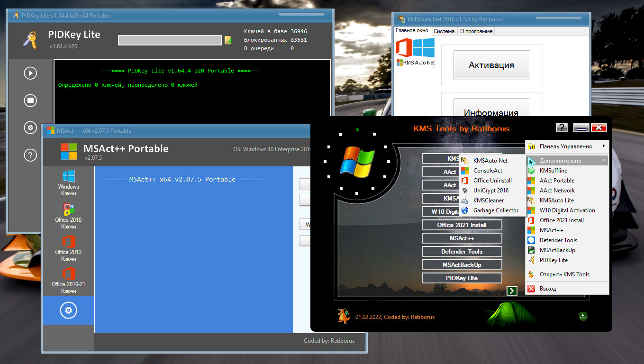Select Открыть KMS Tools menu entry
This screenshot has width=644, height=364.
pos(567,274)
